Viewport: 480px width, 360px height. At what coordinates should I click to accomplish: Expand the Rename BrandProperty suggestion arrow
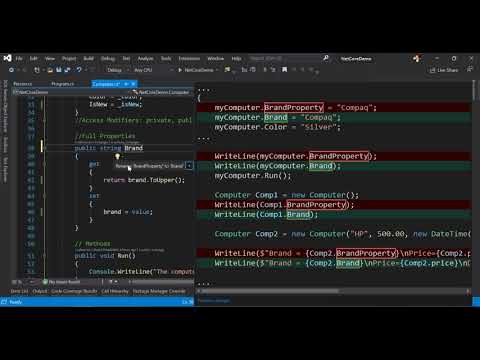[x=189, y=166]
